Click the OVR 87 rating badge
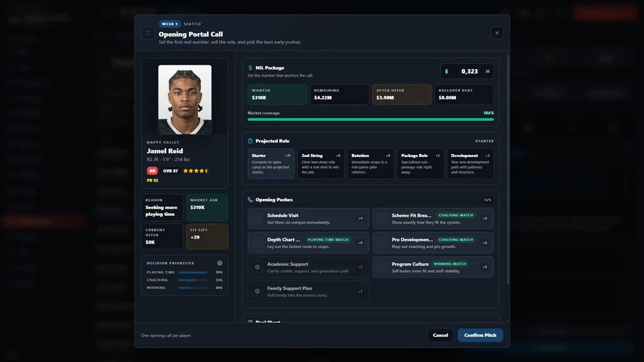The width and height of the screenshot is (644, 362). tap(171, 171)
